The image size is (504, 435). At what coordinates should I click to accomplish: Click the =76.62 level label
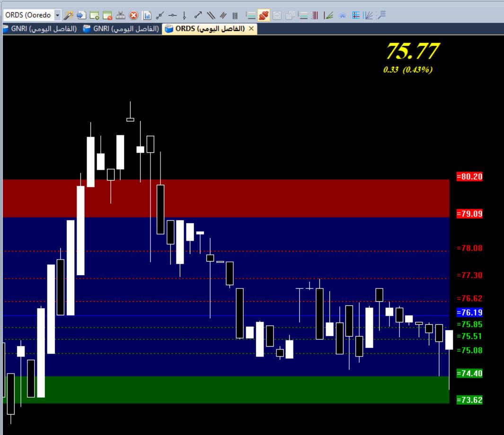click(469, 298)
